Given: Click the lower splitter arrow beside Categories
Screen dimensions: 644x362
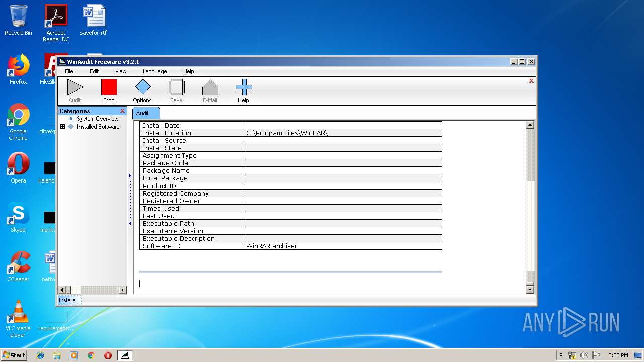Looking at the screenshot, I should [130, 223].
